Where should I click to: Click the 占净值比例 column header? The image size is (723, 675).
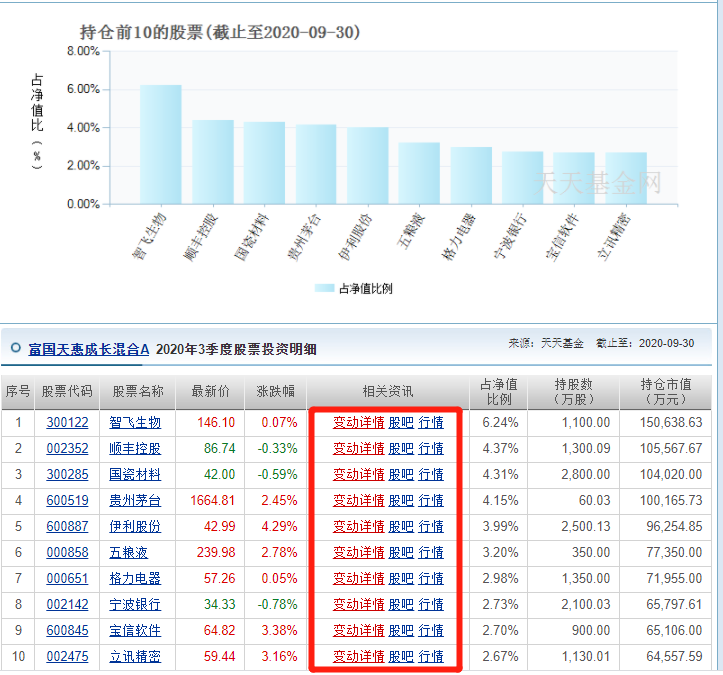click(499, 391)
